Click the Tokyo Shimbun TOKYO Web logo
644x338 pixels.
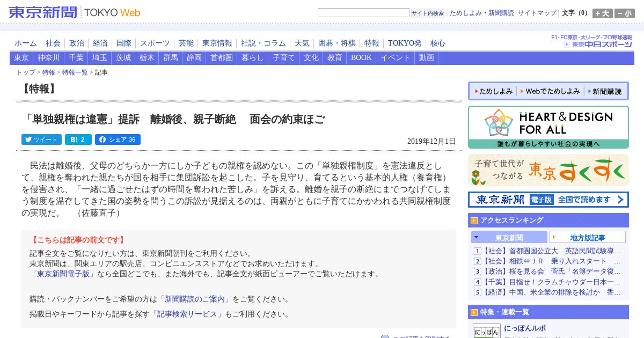click(x=74, y=12)
